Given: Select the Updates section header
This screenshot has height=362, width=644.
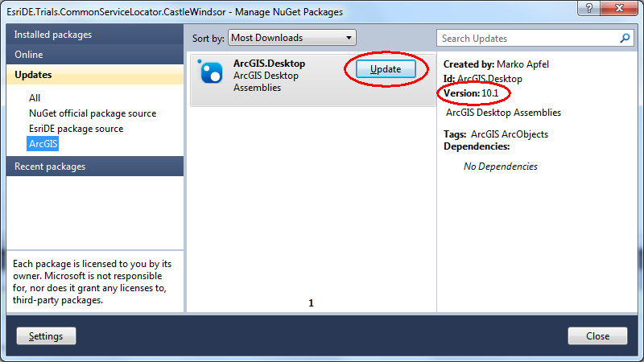Looking at the screenshot, I should pos(95,75).
